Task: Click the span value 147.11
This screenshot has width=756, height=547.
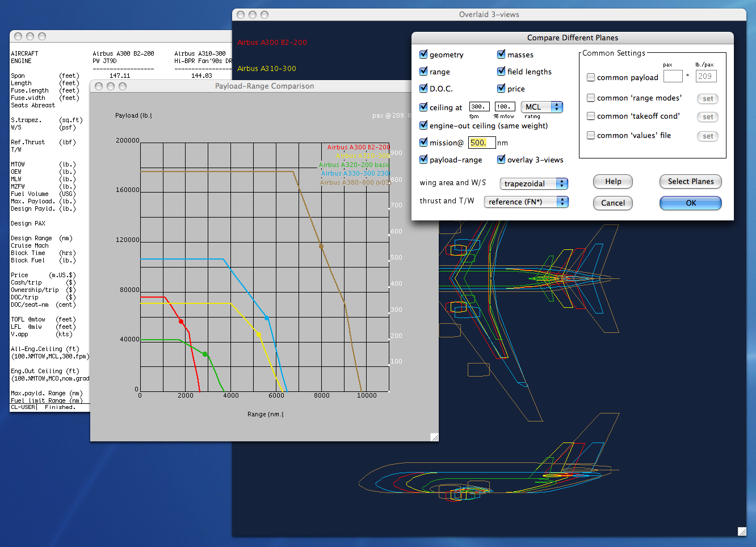Action: coord(120,76)
